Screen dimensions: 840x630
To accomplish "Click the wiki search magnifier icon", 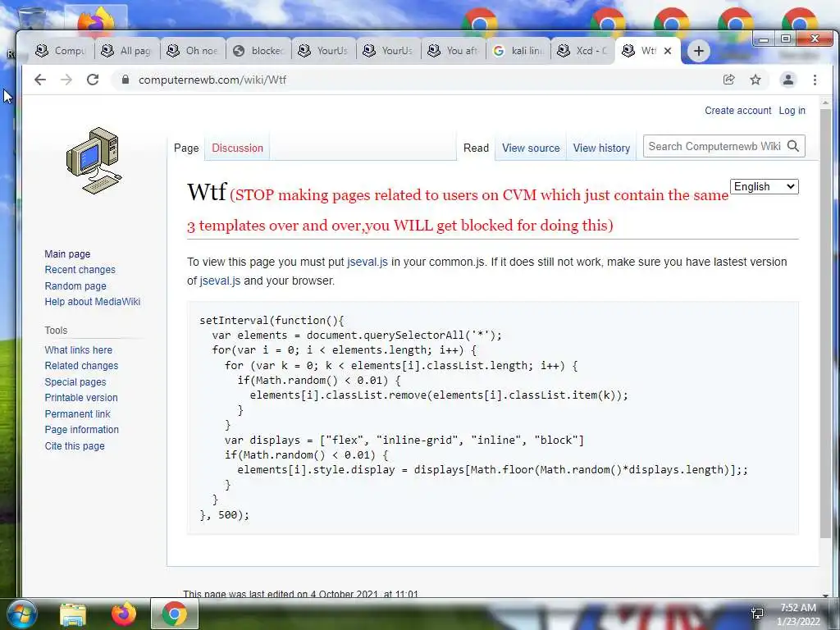I will tap(793, 146).
